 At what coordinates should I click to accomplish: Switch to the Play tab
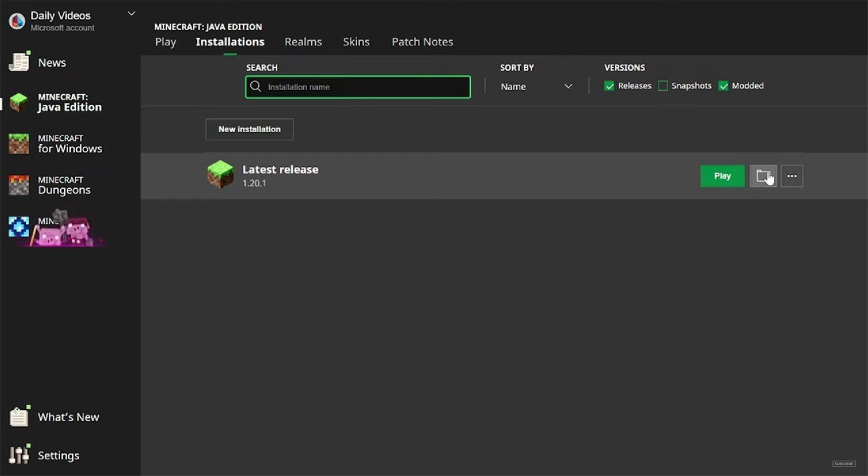[x=166, y=41]
